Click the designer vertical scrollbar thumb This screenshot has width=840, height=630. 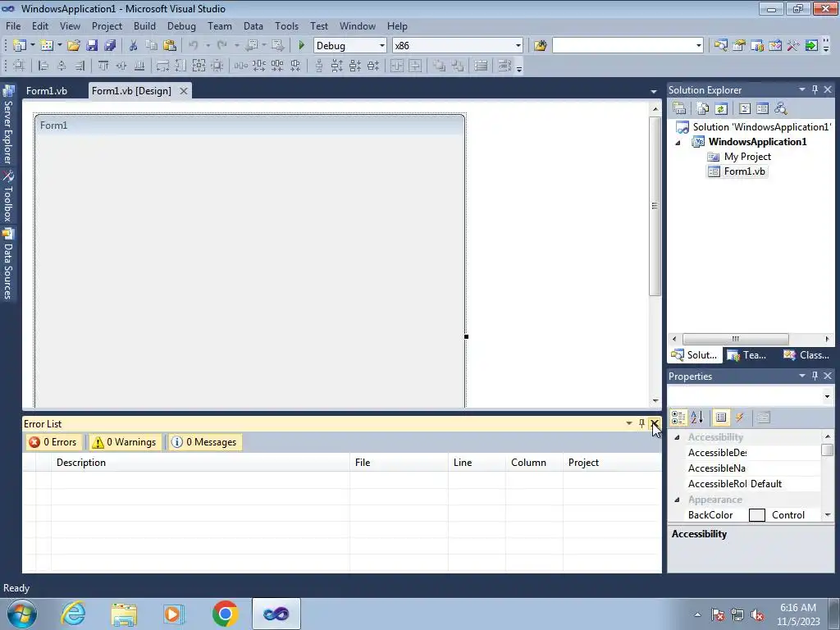click(x=655, y=206)
